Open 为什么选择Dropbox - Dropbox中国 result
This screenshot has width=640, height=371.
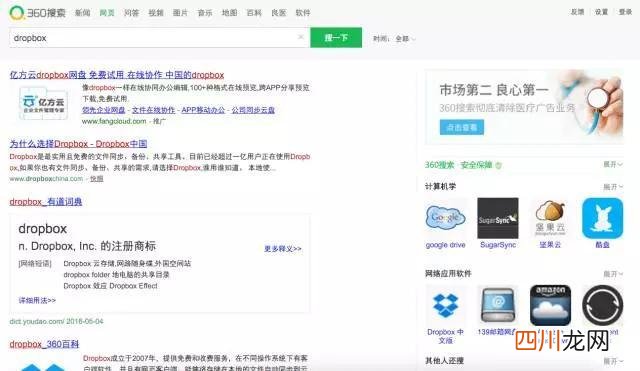(78, 144)
